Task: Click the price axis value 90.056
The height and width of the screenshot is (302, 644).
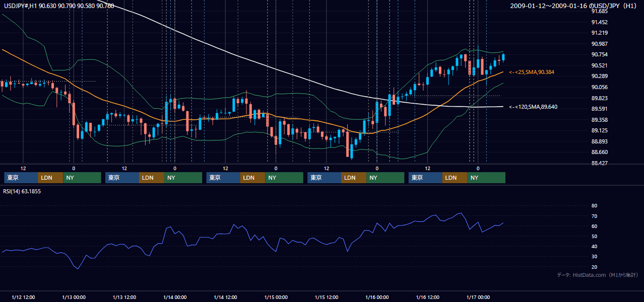Action: (x=599, y=87)
